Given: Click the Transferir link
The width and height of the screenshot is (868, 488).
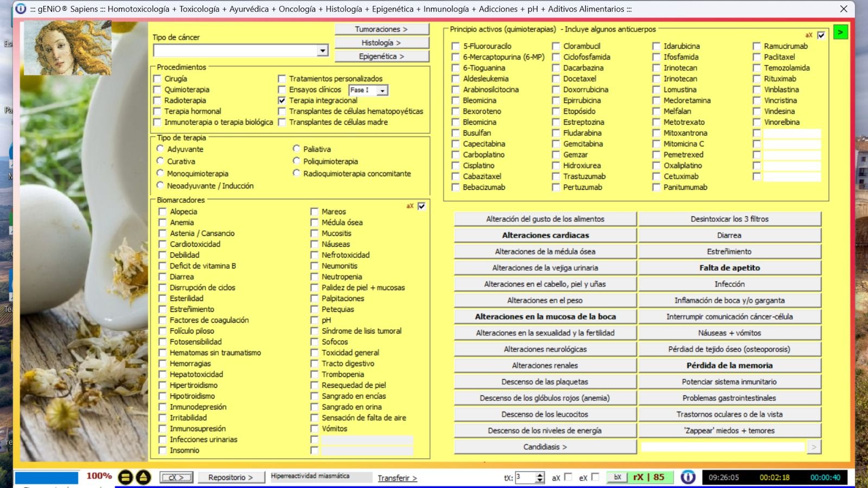Looking at the screenshot, I should click(x=397, y=478).
